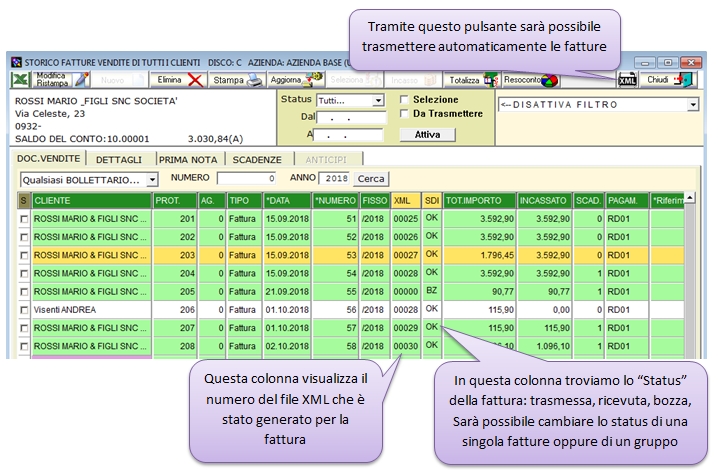Click the *DATA column header
This screenshot has height=470, width=718.
coord(288,201)
